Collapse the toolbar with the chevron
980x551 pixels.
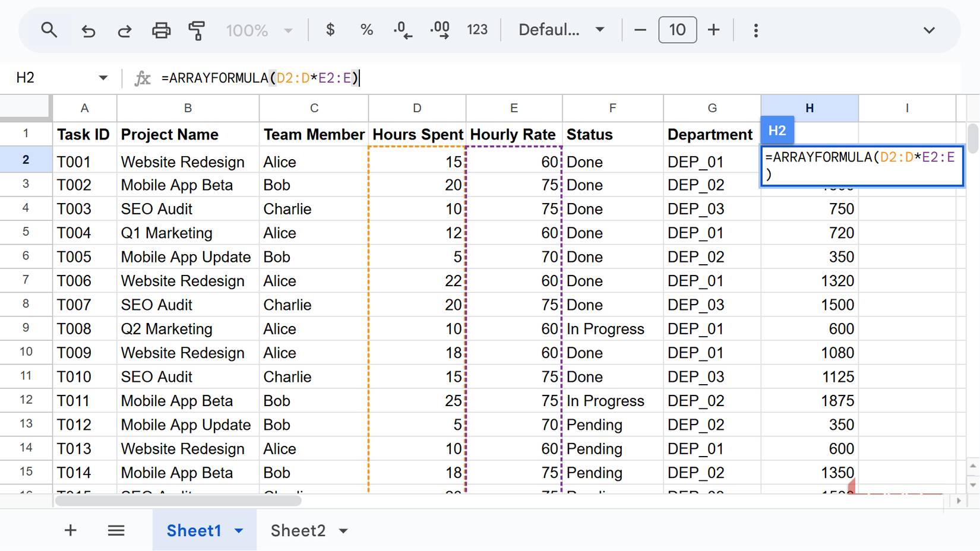[x=929, y=30]
